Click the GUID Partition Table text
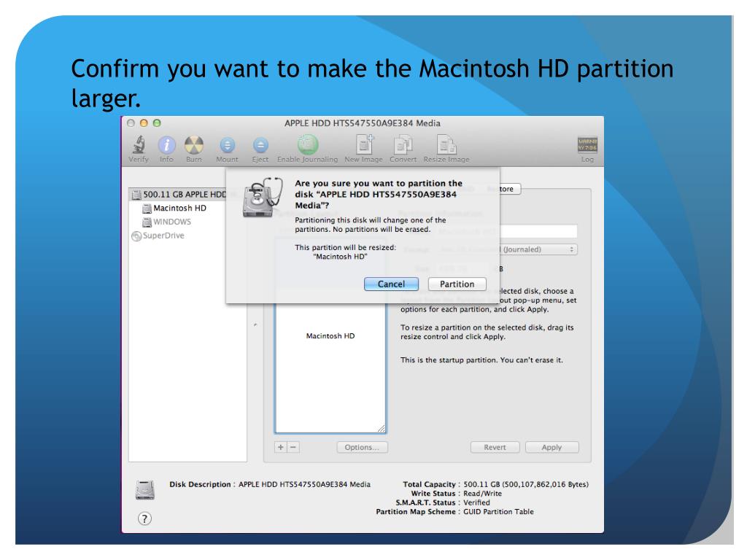The width and height of the screenshot is (747, 560). point(498,512)
